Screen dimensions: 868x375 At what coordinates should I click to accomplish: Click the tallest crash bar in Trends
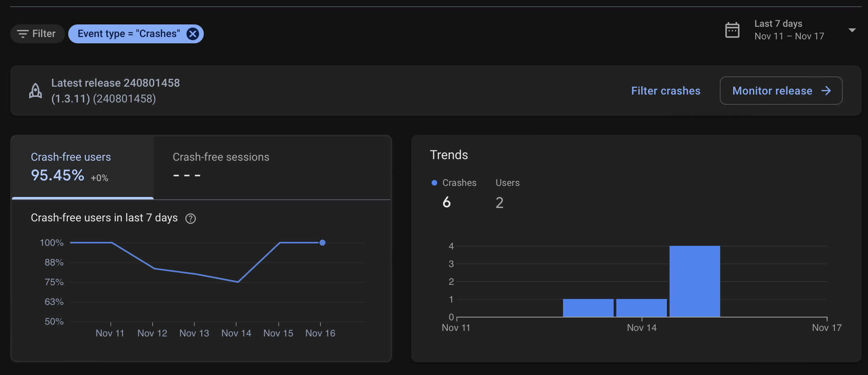tap(695, 281)
